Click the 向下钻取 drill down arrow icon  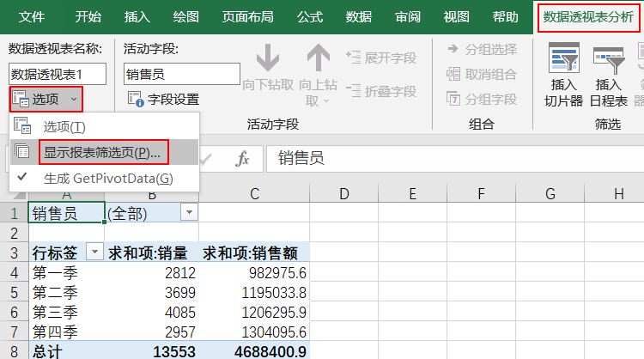click(x=268, y=58)
